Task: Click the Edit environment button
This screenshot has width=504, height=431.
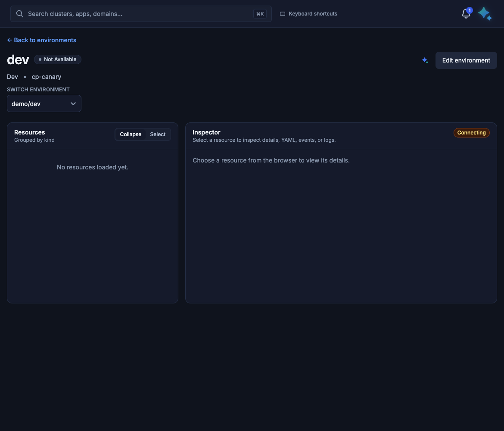Action: pos(466,60)
